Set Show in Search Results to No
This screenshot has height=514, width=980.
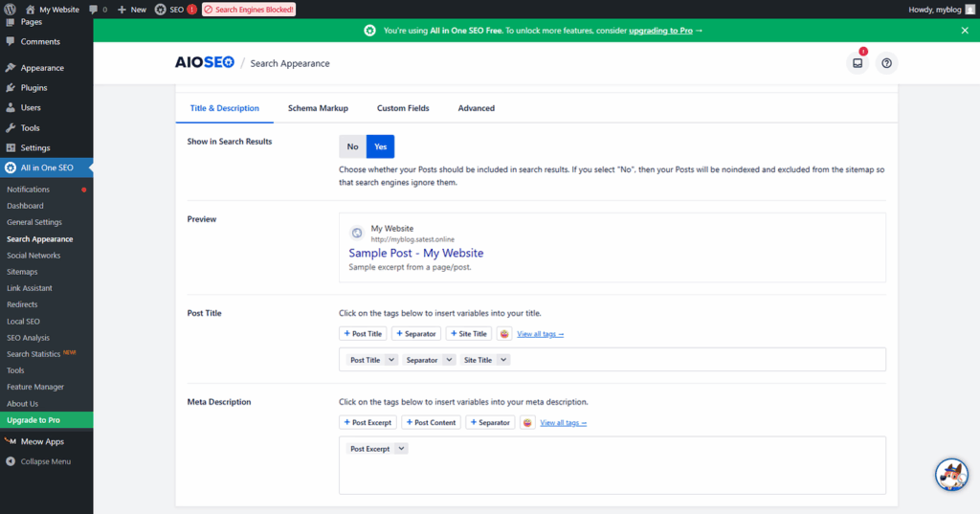click(x=352, y=146)
